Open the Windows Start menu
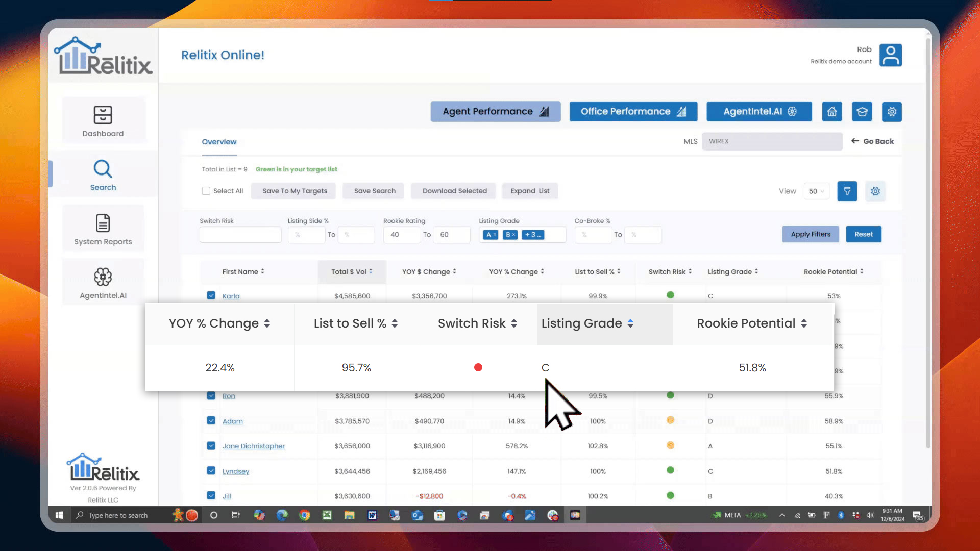Image resolution: width=980 pixels, height=551 pixels. pos(59,515)
